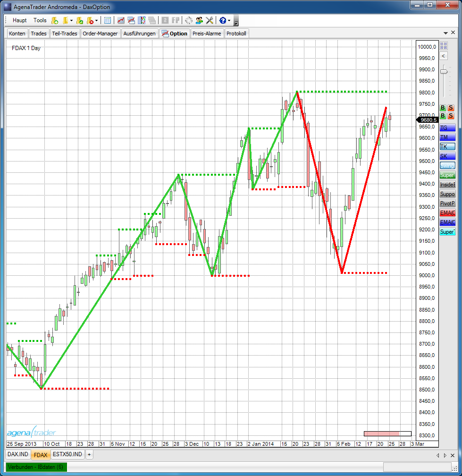Add a new instrument with the + tab

click(89, 454)
